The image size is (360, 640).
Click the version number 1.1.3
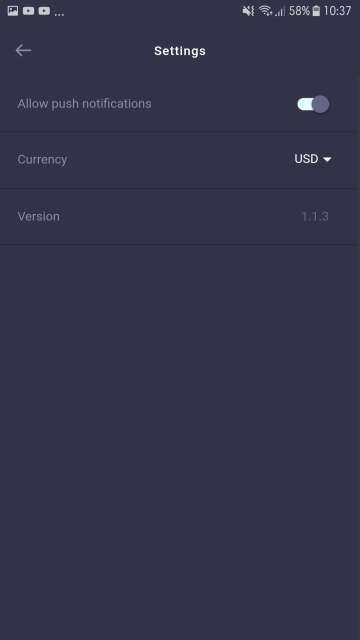click(315, 216)
